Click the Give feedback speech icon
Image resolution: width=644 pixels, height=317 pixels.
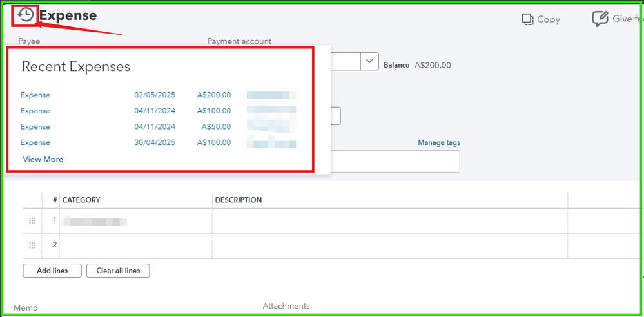click(600, 19)
